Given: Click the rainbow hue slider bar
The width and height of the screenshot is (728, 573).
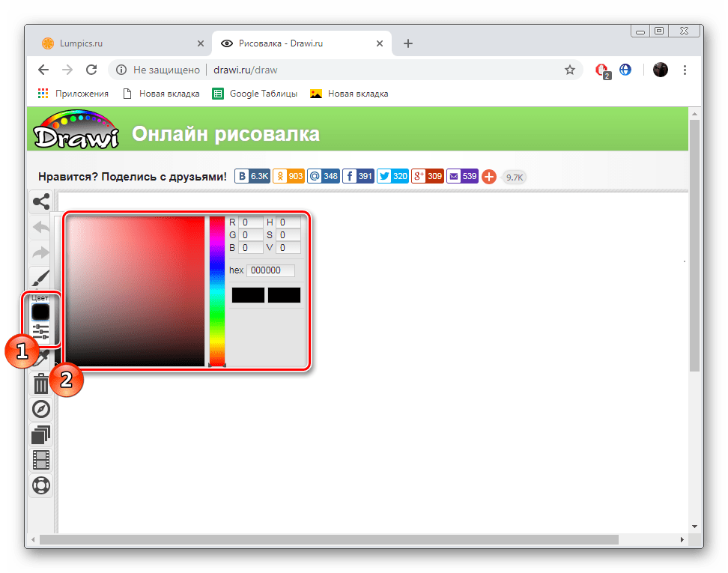Looking at the screenshot, I should coord(216,291).
